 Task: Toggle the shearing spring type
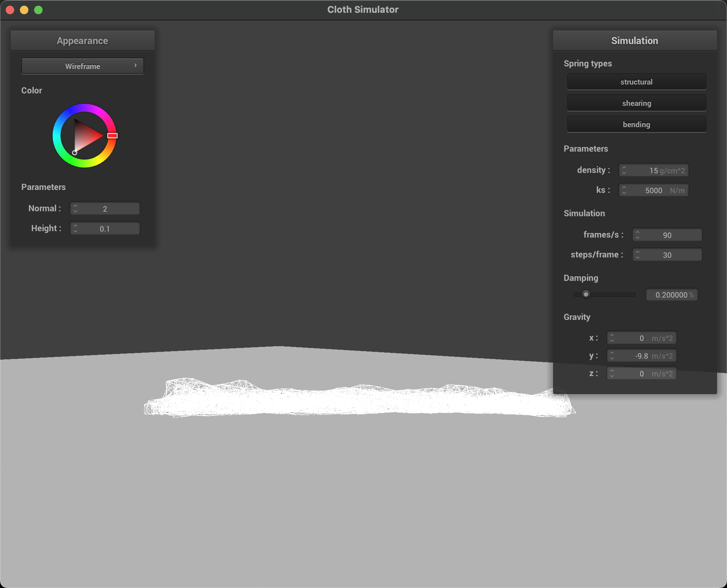(x=636, y=103)
